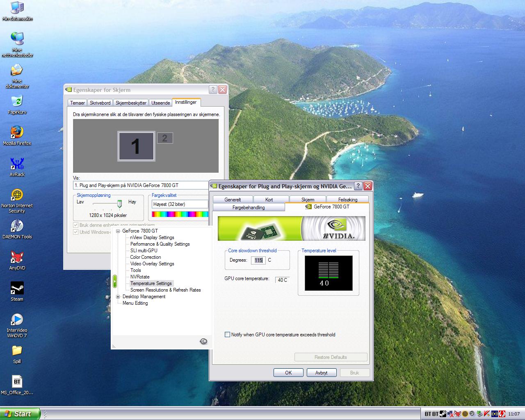This screenshot has height=420, width=525.
Task: Select the Tools tree item
Action: [x=136, y=270]
